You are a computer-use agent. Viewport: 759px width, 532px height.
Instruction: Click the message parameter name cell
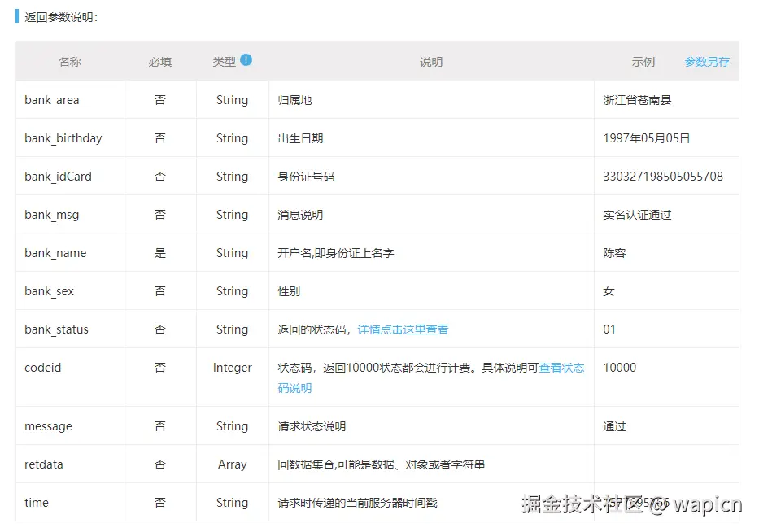click(48, 425)
